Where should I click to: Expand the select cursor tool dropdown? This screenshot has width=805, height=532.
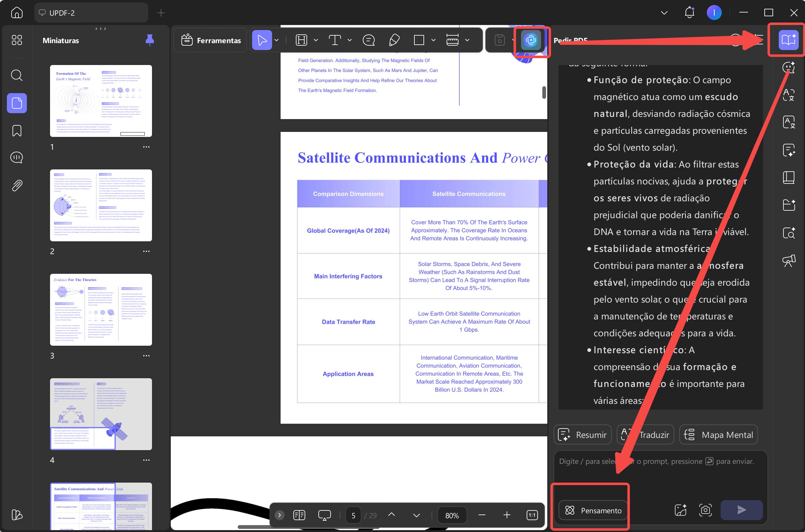click(x=276, y=40)
